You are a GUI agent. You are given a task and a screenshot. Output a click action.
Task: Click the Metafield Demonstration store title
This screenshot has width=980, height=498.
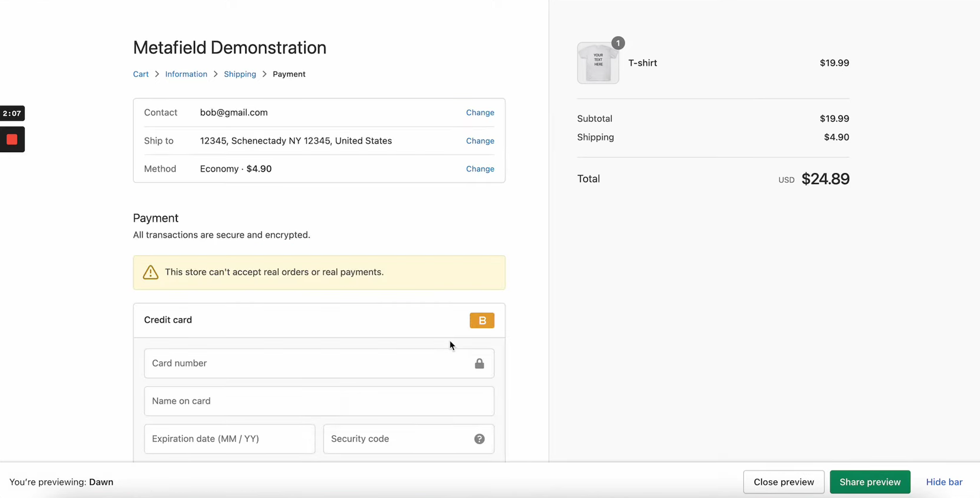pos(230,47)
